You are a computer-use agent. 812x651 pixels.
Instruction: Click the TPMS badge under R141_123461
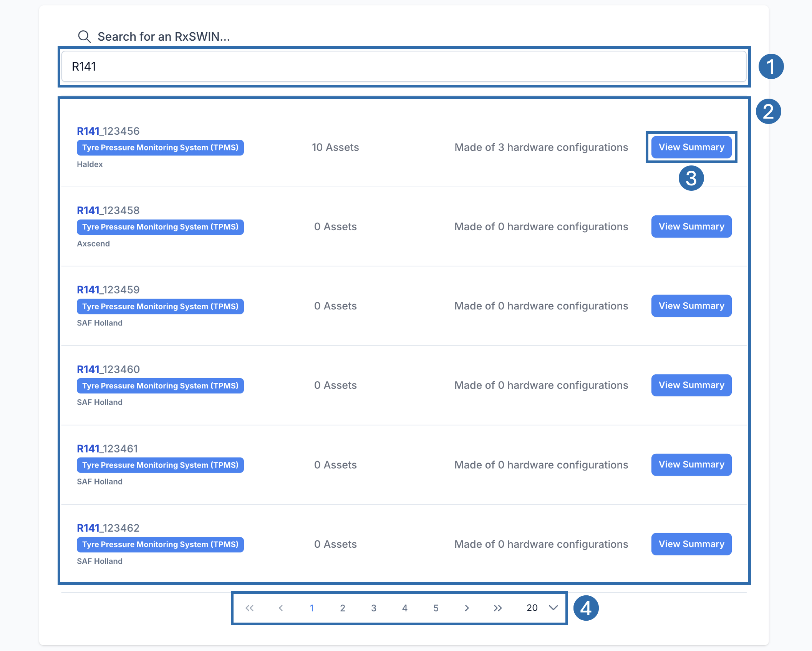click(x=160, y=465)
